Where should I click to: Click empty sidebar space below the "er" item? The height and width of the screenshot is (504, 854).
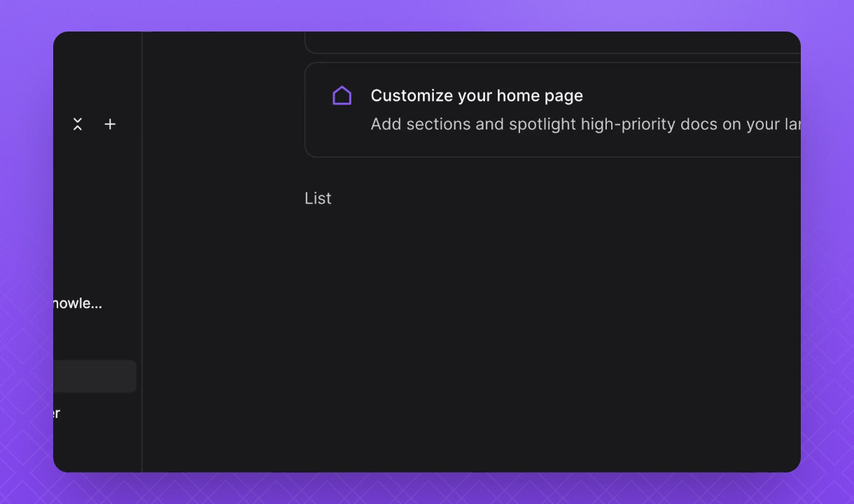pos(91,448)
